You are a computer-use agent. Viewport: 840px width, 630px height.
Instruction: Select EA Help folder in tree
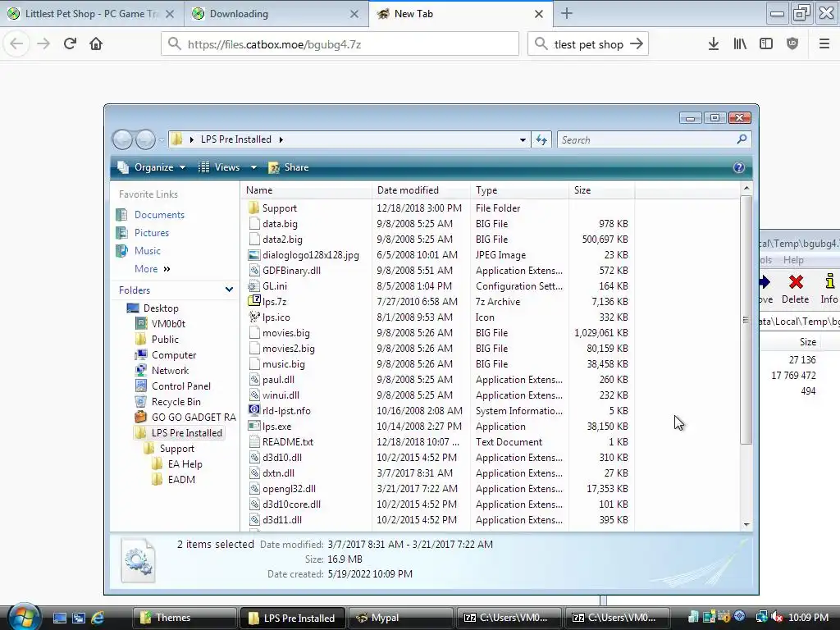coord(185,464)
